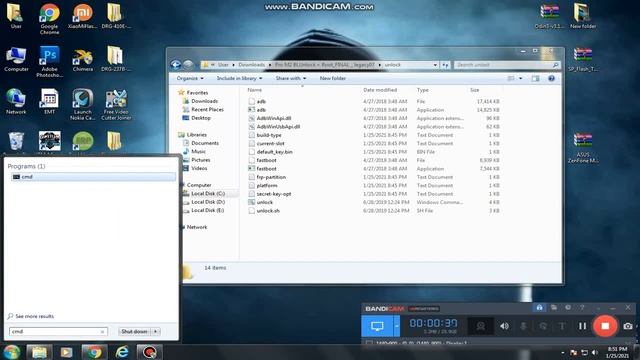Pause the Bandicam recording
Screen dimensions: 640x360
tap(582, 326)
